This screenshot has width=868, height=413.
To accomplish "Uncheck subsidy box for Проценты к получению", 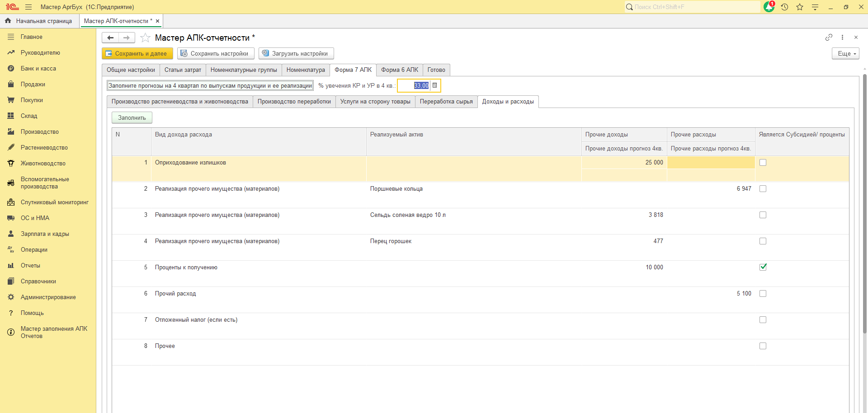I will [763, 267].
